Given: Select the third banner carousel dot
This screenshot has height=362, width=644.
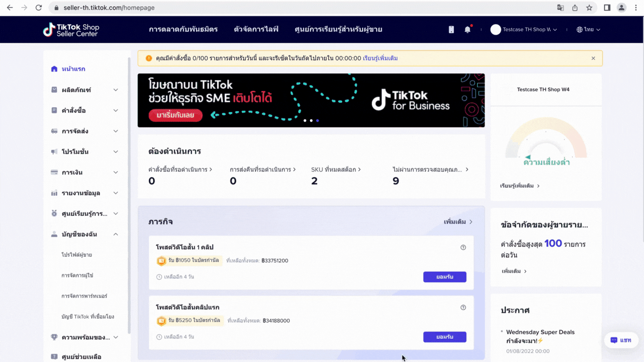Looking at the screenshot, I should pyautogui.click(x=318, y=121).
